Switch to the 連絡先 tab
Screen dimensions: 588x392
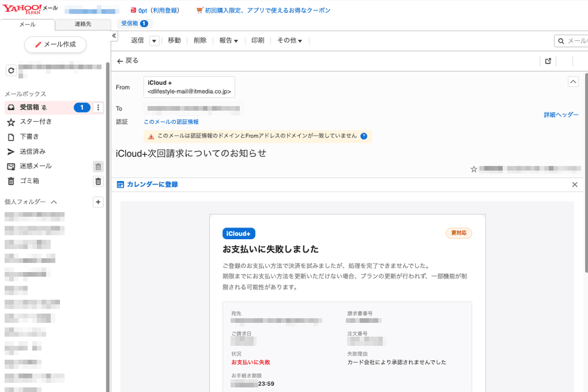click(82, 24)
